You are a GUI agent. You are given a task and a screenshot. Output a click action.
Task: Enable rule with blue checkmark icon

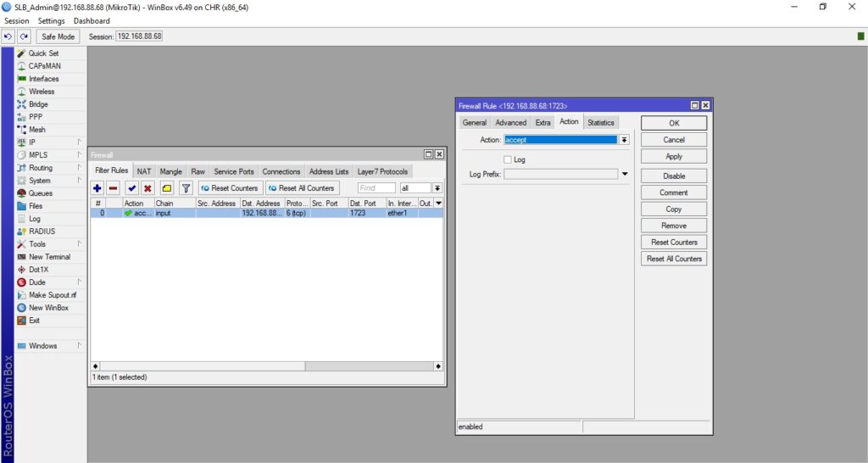131,188
